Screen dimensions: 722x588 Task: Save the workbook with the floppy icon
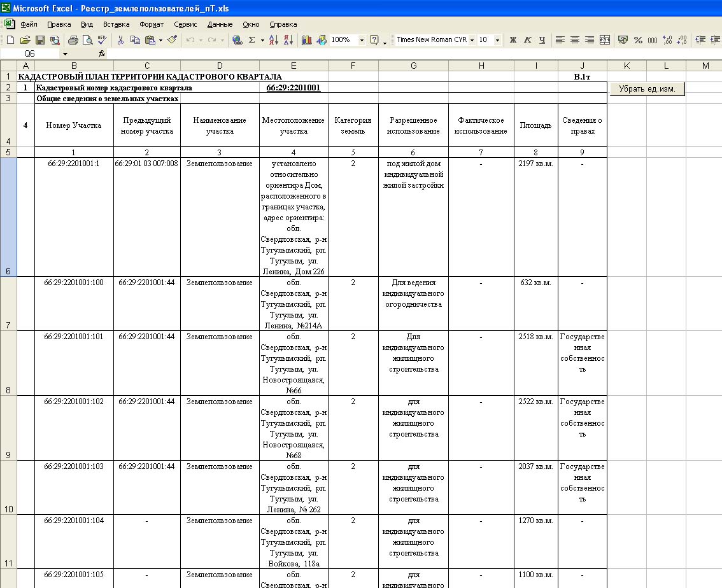tap(40, 40)
